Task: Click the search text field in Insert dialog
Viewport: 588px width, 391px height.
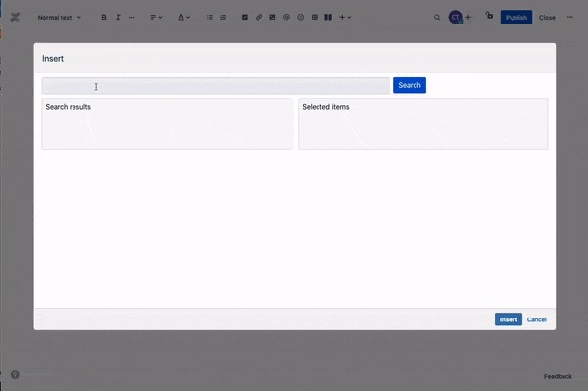Action: pos(216,86)
